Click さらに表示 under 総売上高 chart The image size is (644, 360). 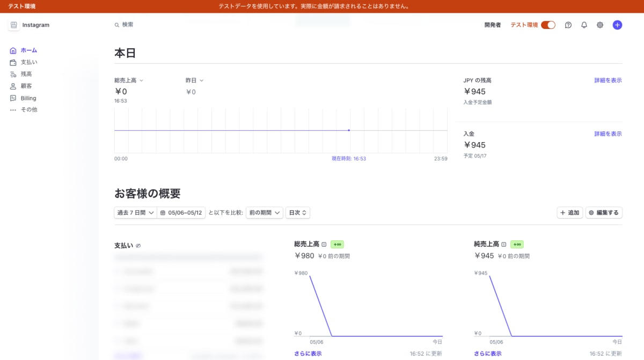tap(308, 354)
